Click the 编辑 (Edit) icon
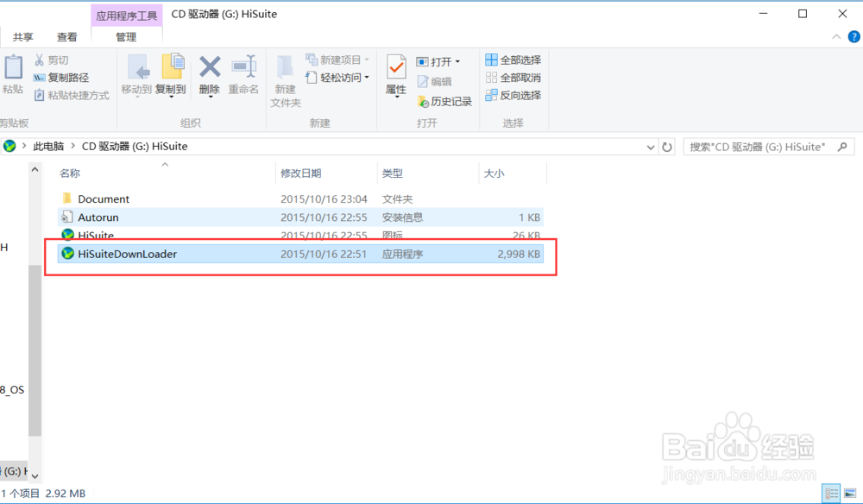Viewport: 863px width, 504px height. pos(436,81)
